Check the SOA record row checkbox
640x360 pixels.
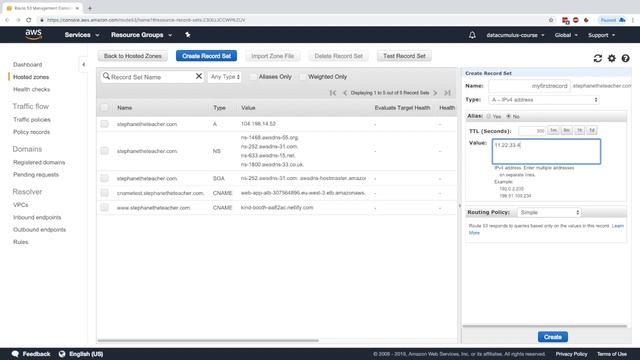tap(104, 178)
